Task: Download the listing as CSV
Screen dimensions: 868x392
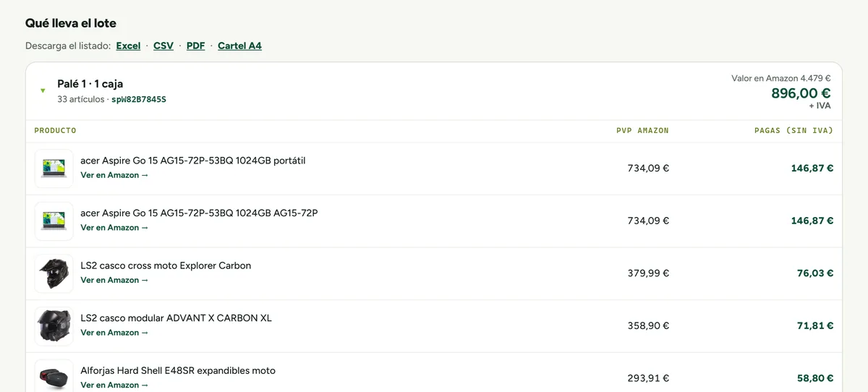Action: pyautogui.click(x=163, y=46)
